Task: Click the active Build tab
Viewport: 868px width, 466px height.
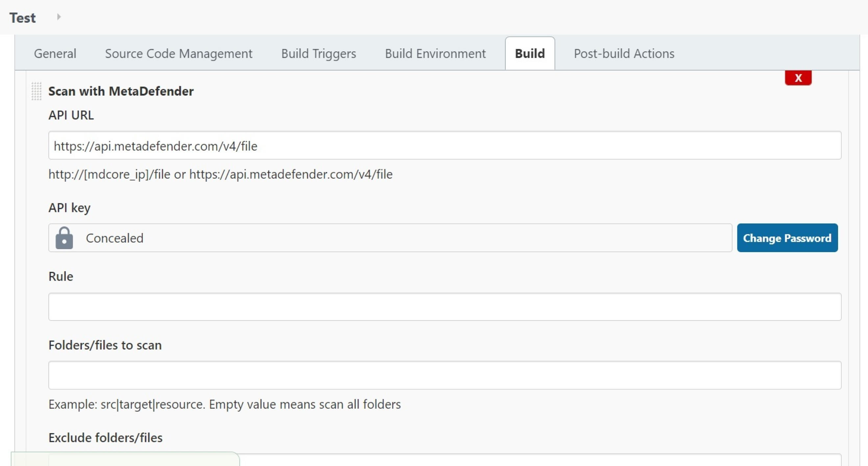Action: (x=530, y=54)
